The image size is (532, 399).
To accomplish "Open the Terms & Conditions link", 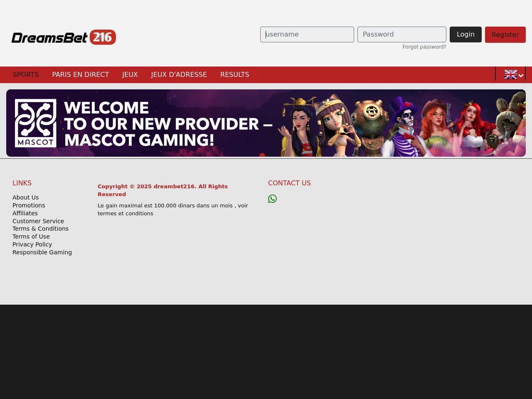I will click(x=40, y=229).
